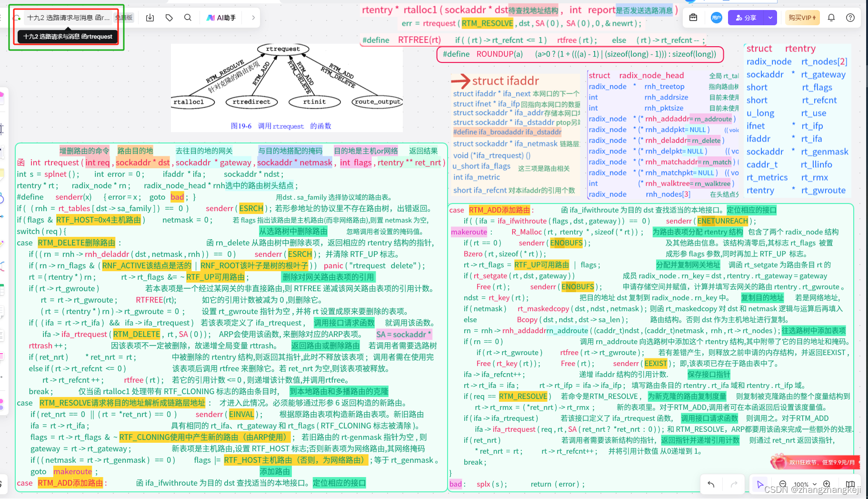Viewport: 868px width, 499px height.
Task: Open the help question-mark icon
Action: tap(850, 18)
